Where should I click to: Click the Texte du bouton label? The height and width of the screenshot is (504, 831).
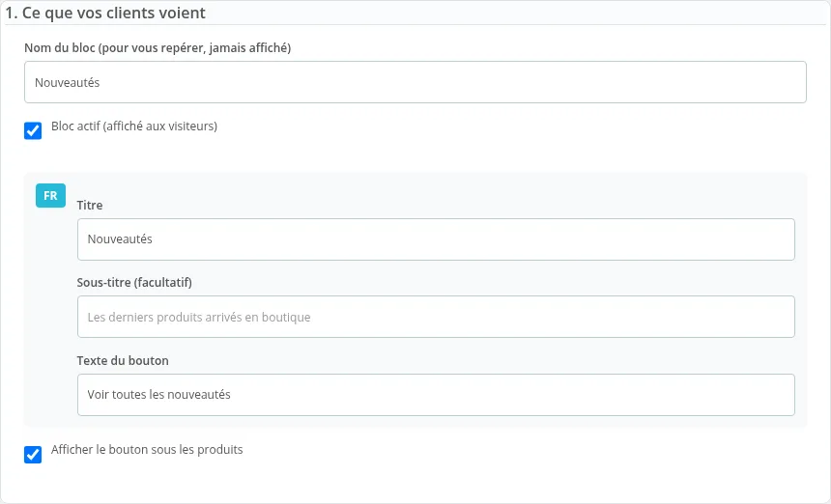[x=123, y=360]
